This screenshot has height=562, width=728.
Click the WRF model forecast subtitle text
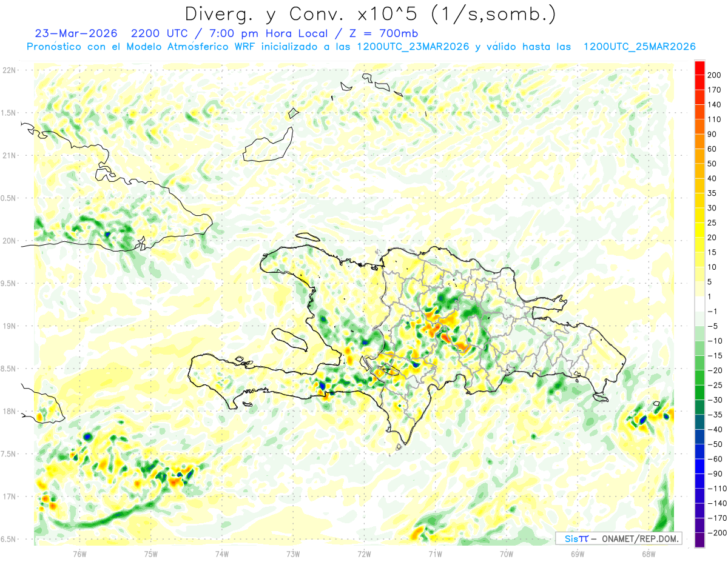(361, 47)
